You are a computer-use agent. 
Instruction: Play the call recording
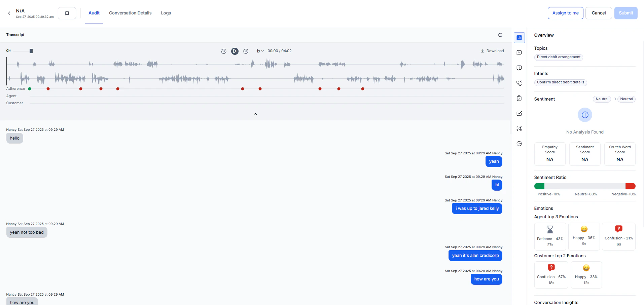pos(235,51)
